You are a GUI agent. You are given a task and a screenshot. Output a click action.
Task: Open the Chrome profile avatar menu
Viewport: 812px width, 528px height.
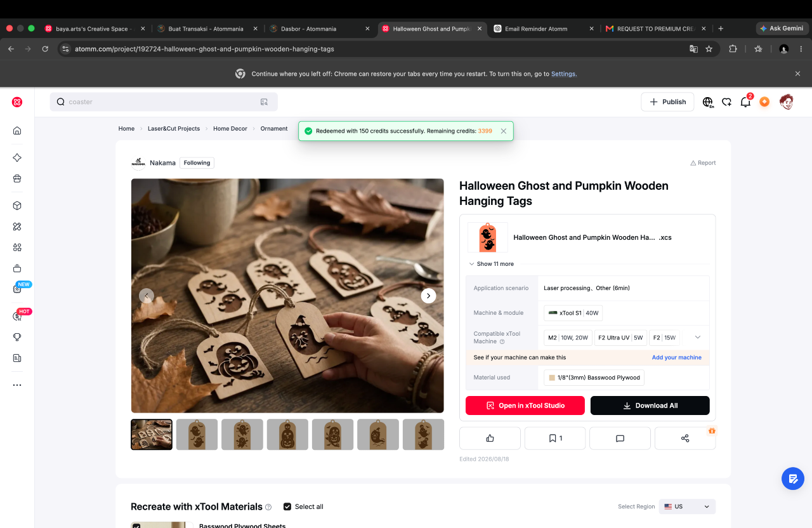(x=784, y=49)
